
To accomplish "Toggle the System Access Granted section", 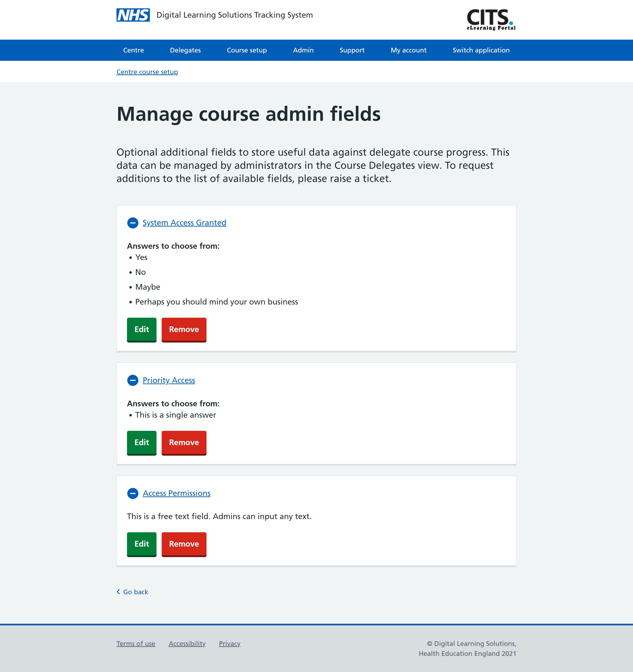I will [x=184, y=223].
